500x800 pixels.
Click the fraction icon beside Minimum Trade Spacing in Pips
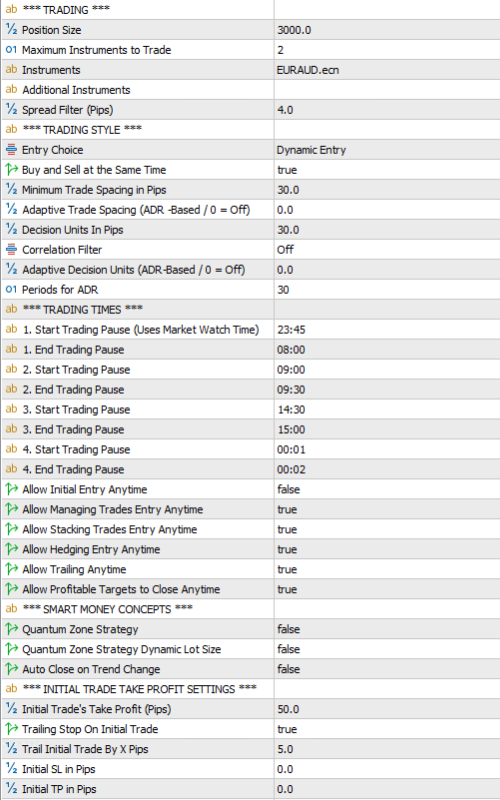[x=11, y=189]
